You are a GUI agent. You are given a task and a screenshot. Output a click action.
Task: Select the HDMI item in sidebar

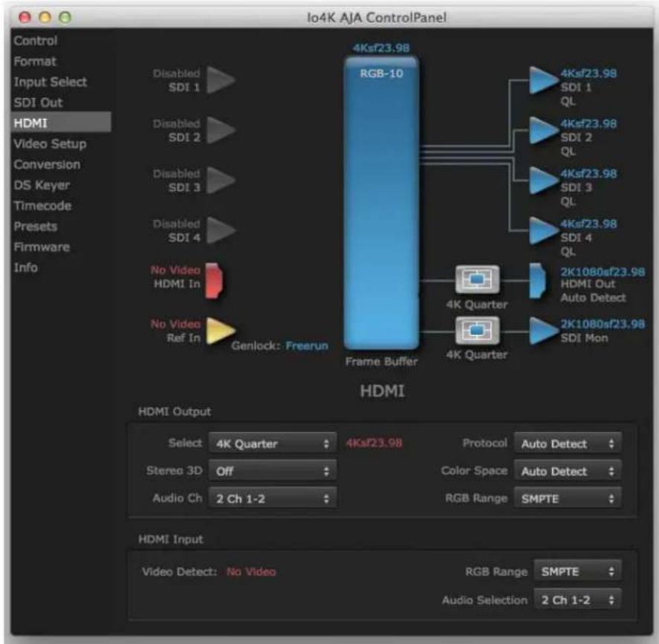pos(61,123)
